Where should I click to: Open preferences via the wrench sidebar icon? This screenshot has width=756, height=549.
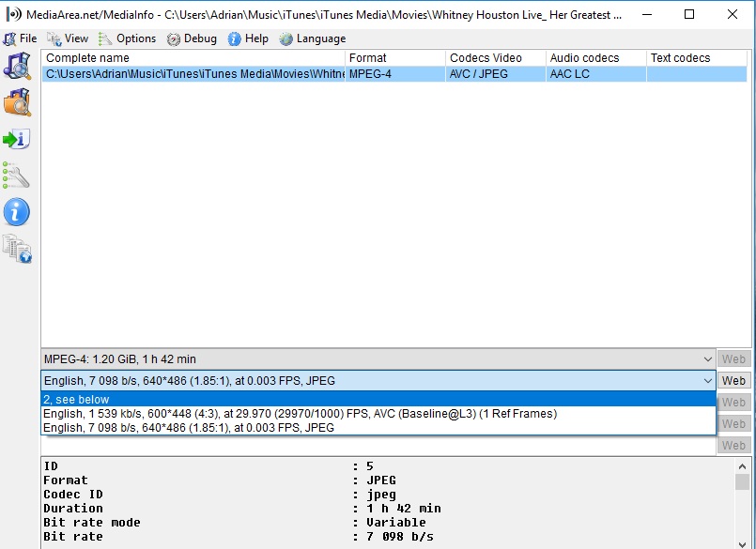[x=16, y=175]
